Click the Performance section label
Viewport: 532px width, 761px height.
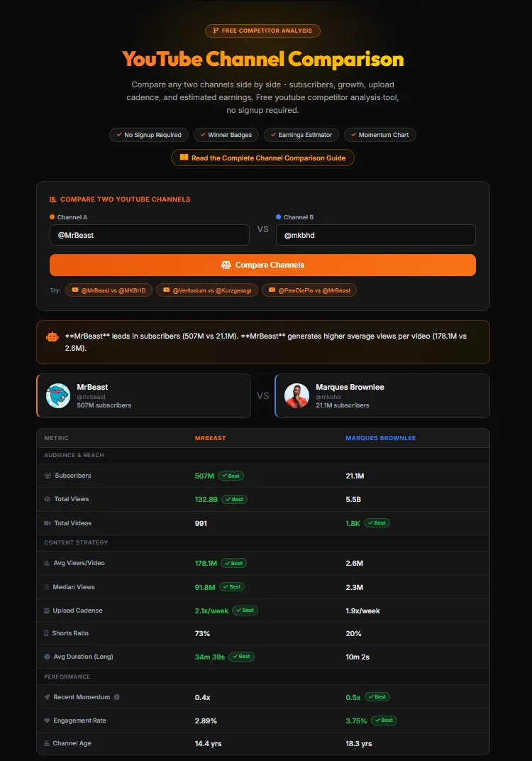[x=67, y=677]
